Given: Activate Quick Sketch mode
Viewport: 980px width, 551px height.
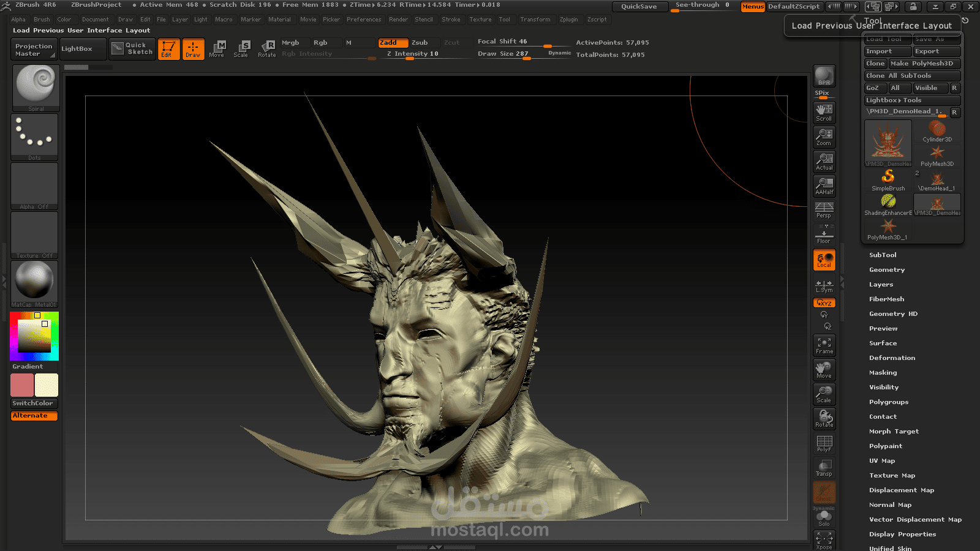Looking at the screenshot, I should [132, 48].
